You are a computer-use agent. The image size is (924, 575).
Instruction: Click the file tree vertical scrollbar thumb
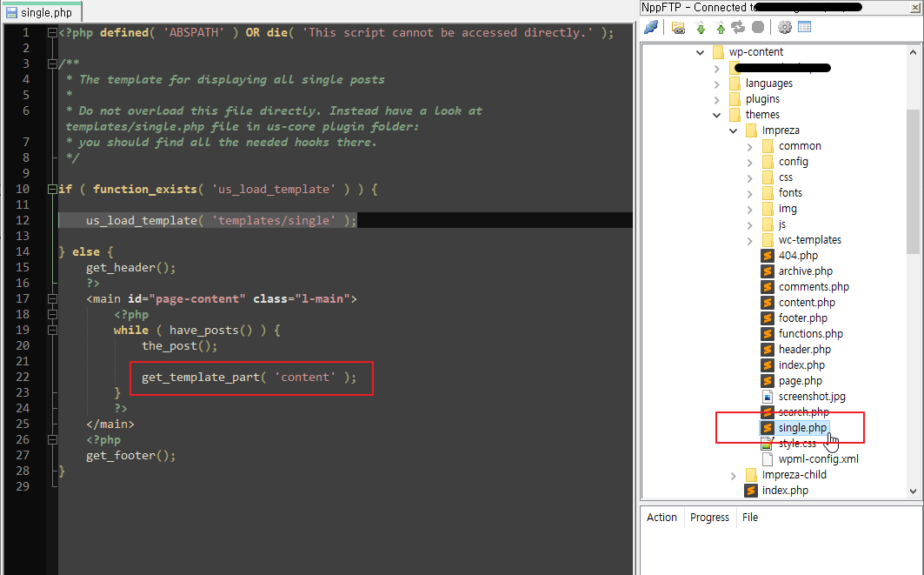point(913,182)
